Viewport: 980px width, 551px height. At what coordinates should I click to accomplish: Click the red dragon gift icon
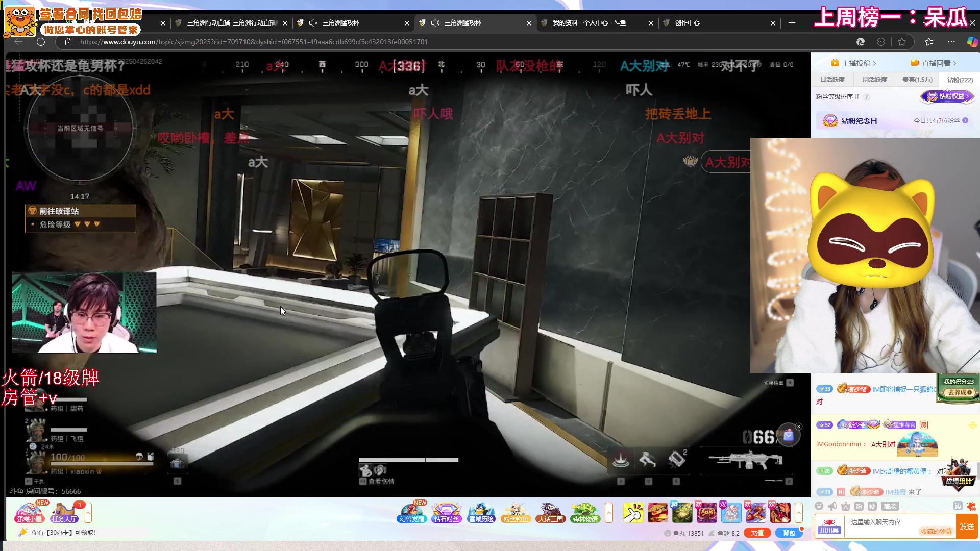pos(780,513)
